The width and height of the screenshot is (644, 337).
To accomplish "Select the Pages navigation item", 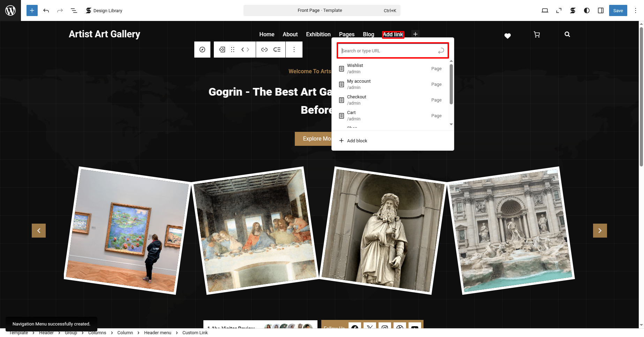I will click(347, 34).
